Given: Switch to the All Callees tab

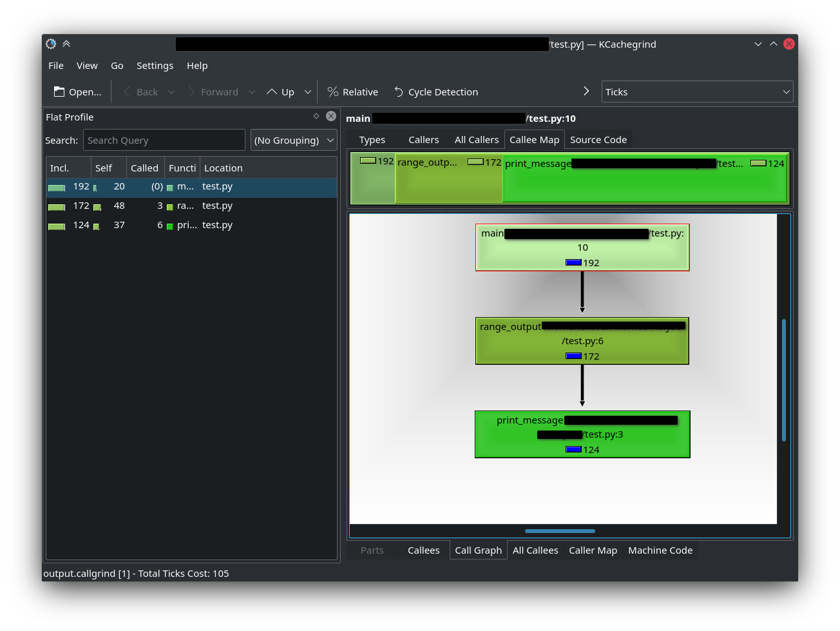Looking at the screenshot, I should (x=535, y=550).
